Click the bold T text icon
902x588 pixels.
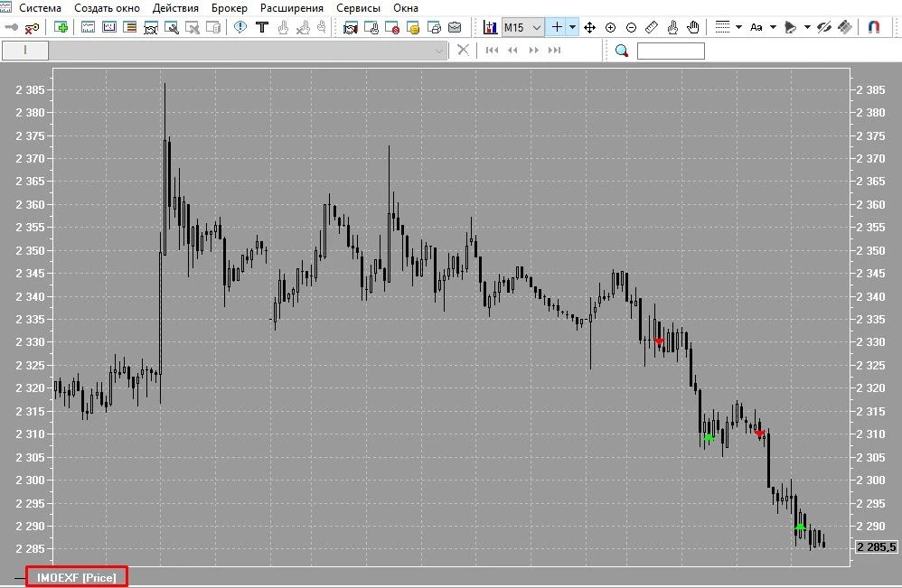(262, 27)
